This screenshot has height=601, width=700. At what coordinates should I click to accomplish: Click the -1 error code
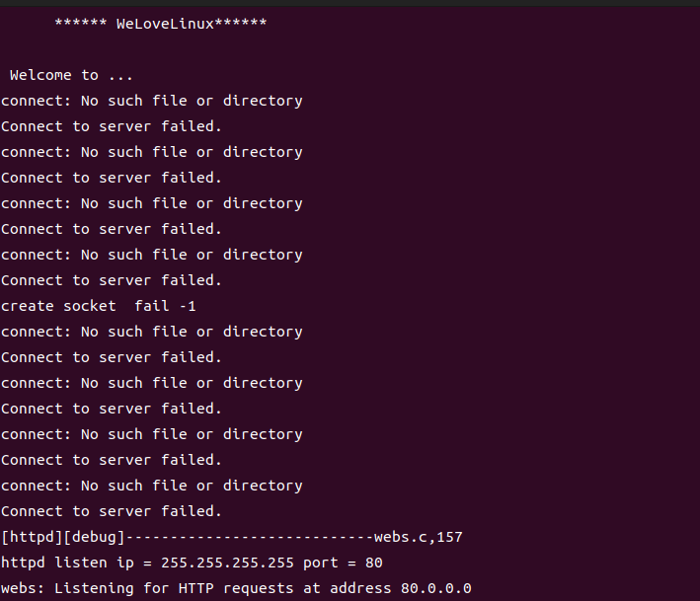(x=188, y=307)
